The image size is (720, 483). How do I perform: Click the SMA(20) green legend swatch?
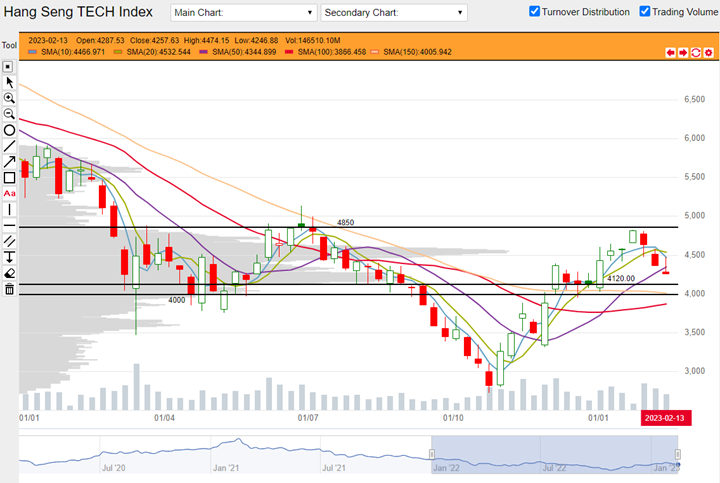118,52
